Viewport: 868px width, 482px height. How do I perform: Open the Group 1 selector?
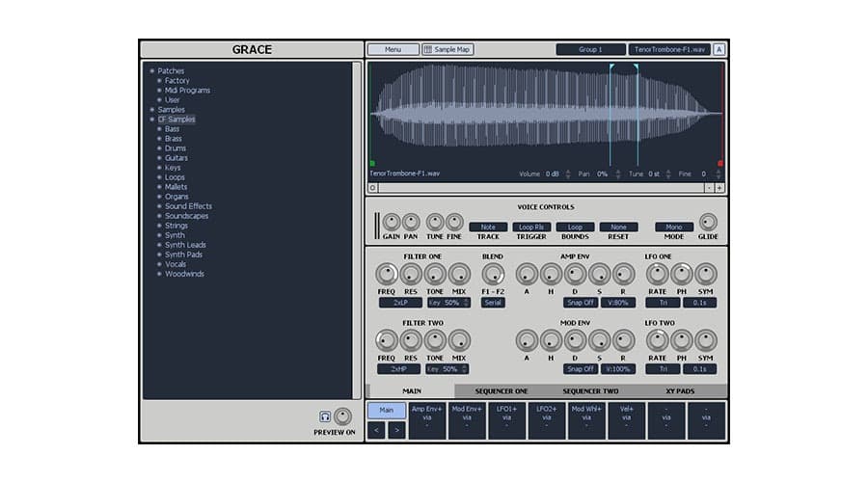(590, 49)
